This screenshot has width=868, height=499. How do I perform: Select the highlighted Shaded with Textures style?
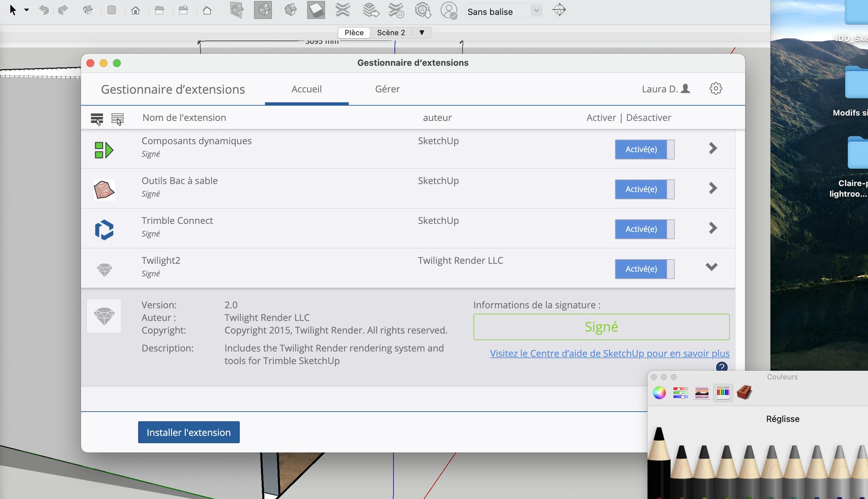click(x=316, y=10)
